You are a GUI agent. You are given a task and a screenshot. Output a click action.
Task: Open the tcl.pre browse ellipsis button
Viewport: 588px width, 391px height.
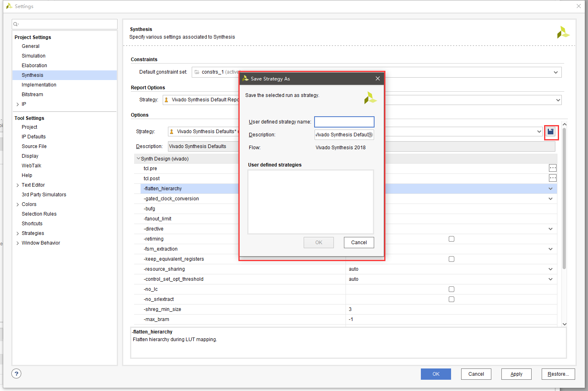[x=553, y=168]
